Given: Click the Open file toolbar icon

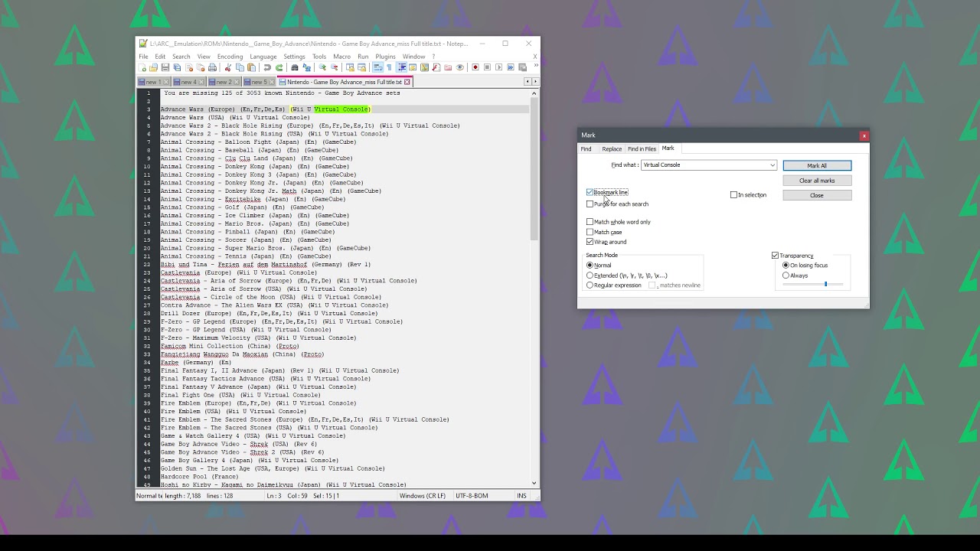Looking at the screenshot, I should 154,67.
